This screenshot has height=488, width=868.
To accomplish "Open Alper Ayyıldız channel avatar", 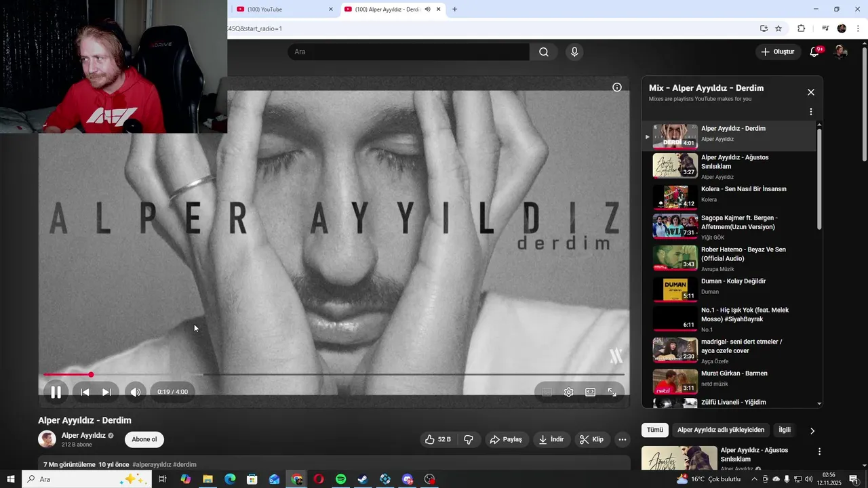I will (47, 439).
